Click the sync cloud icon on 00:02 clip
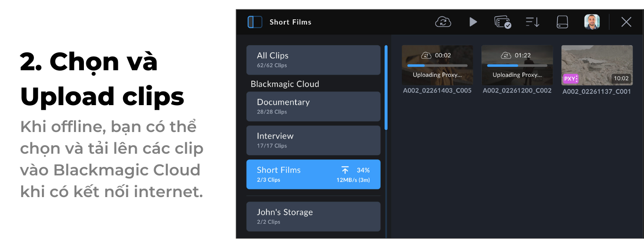Screen dimensions: 644x248 point(426,55)
